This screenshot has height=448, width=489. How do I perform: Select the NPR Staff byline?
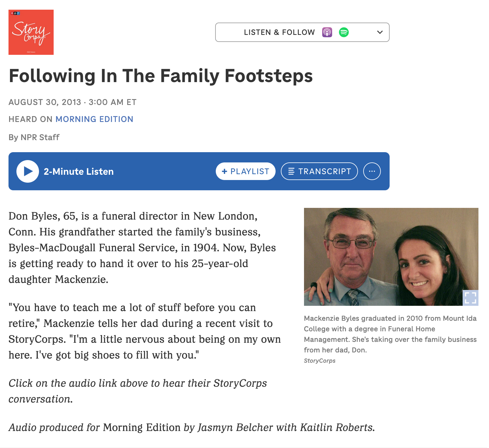pos(40,137)
